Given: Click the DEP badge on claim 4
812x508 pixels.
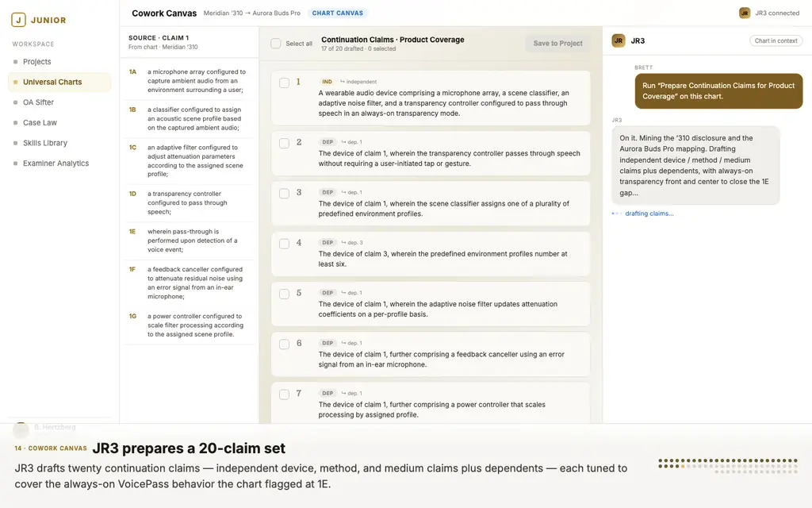Looking at the screenshot, I should tap(327, 243).
